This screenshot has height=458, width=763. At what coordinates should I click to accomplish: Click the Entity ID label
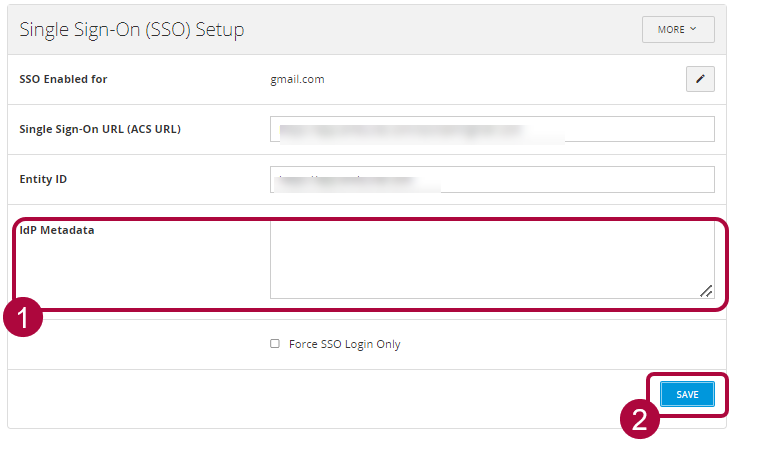[x=43, y=179]
